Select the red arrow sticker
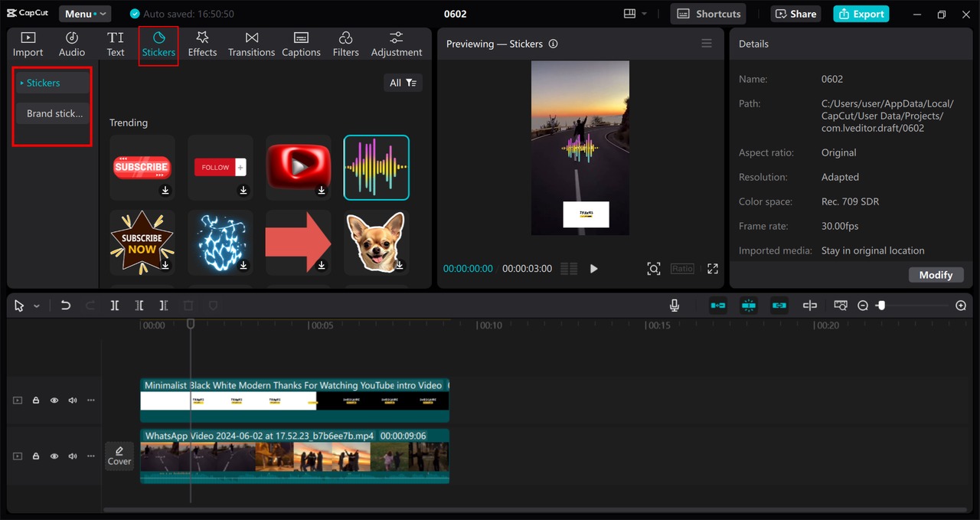980x520 pixels. (x=299, y=242)
